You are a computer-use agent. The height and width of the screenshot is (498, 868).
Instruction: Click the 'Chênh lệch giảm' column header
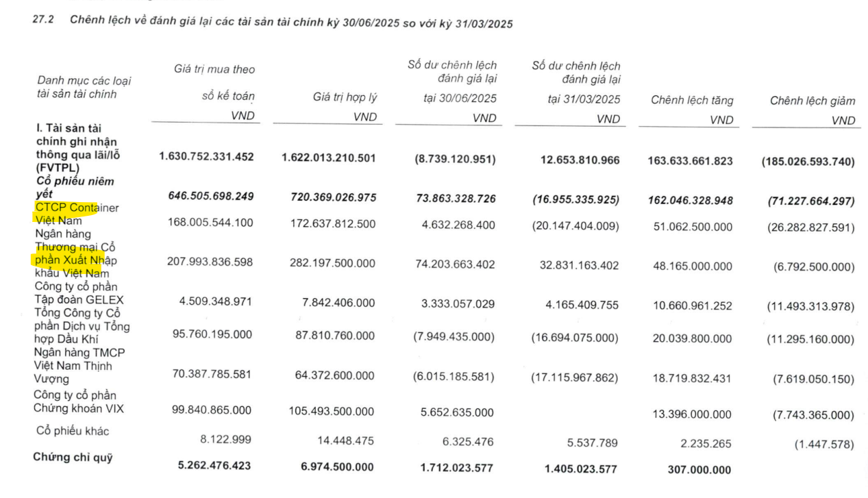click(x=812, y=101)
